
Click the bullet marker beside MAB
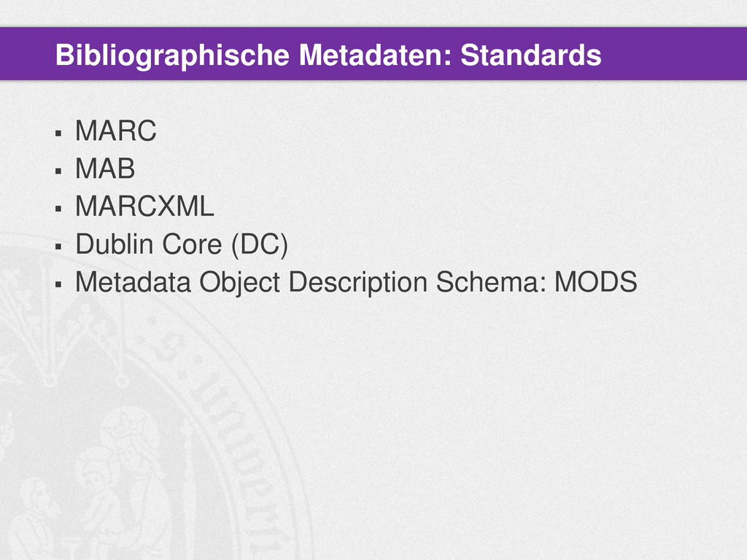pyautogui.click(x=58, y=171)
